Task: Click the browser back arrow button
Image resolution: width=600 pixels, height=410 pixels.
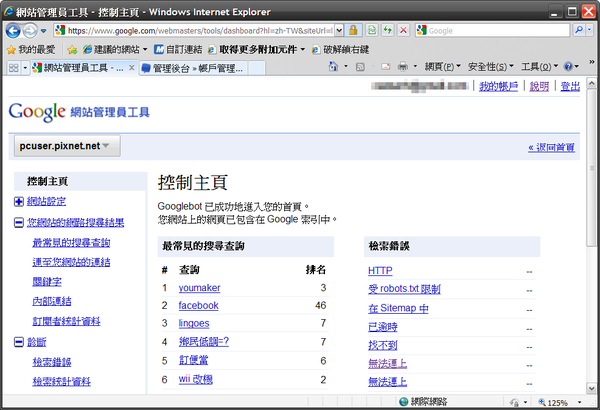Action: point(17,30)
